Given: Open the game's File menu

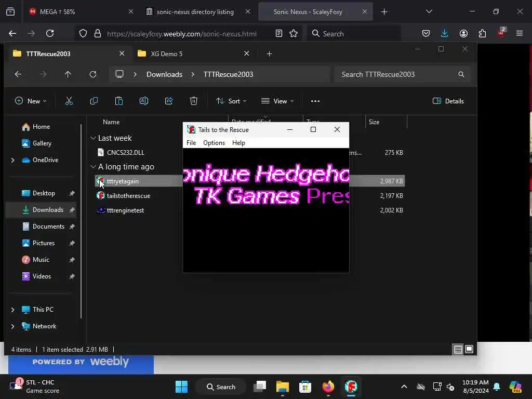Looking at the screenshot, I should (191, 143).
